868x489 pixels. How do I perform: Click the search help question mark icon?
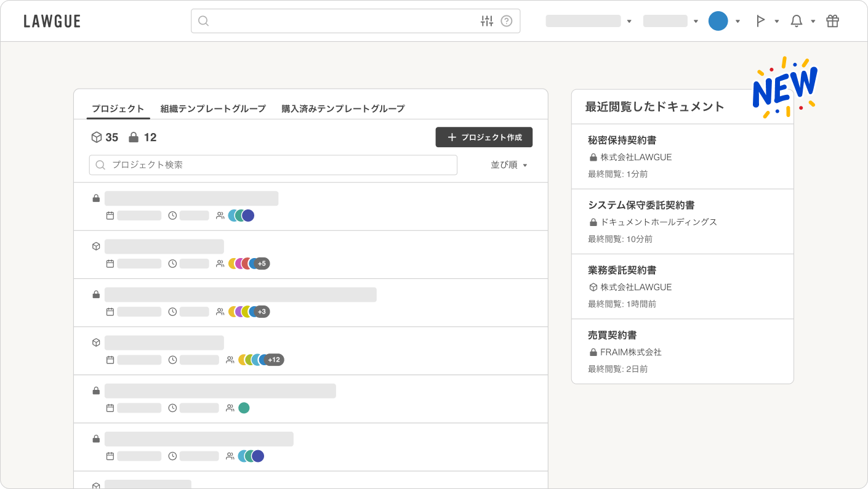pos(507,21)
